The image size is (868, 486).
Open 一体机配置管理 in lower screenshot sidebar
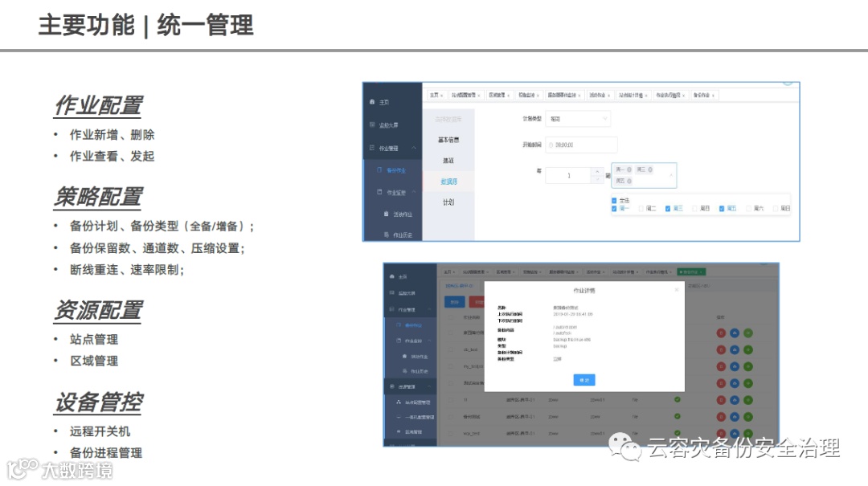click(420, 417)
